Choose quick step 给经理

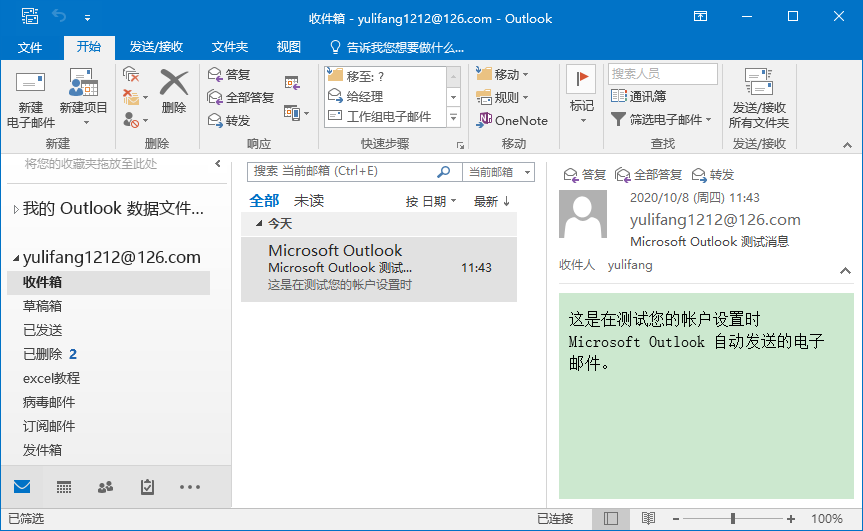pyautogui.click(x=385, y=96)
